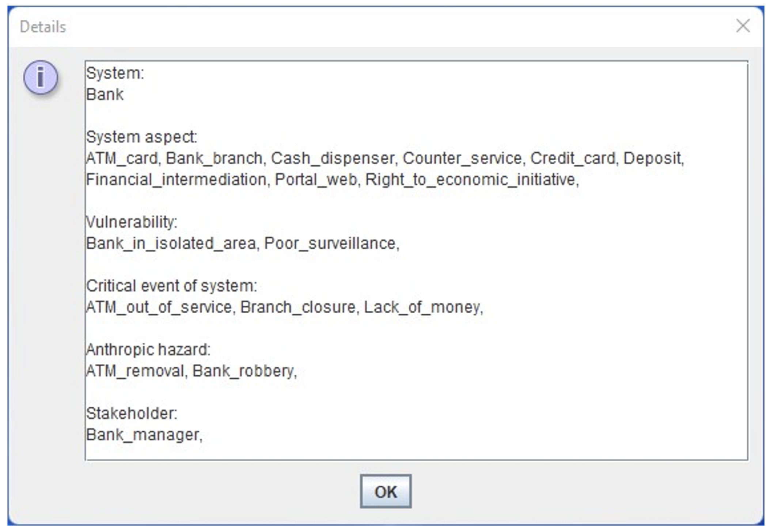The width and height of the screenshot is (770, 532).
Task: Click "ATM_card" in the system aspect list
Action: tap(122, 158)
